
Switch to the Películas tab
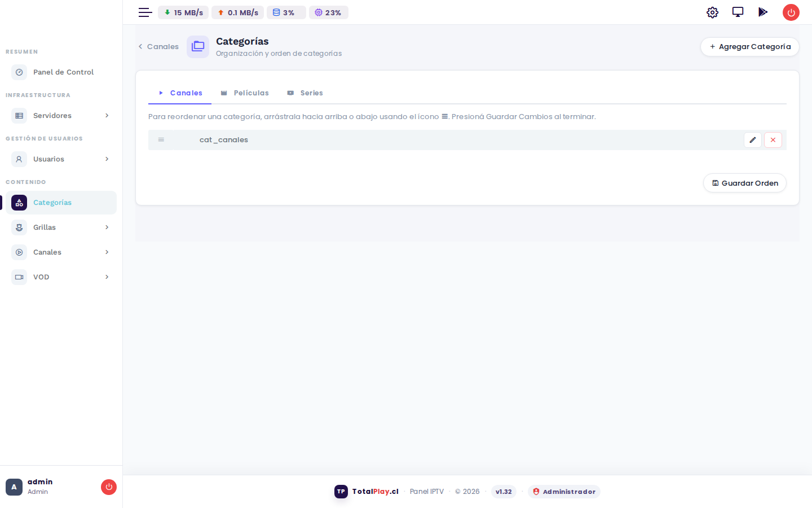point(245,93)
